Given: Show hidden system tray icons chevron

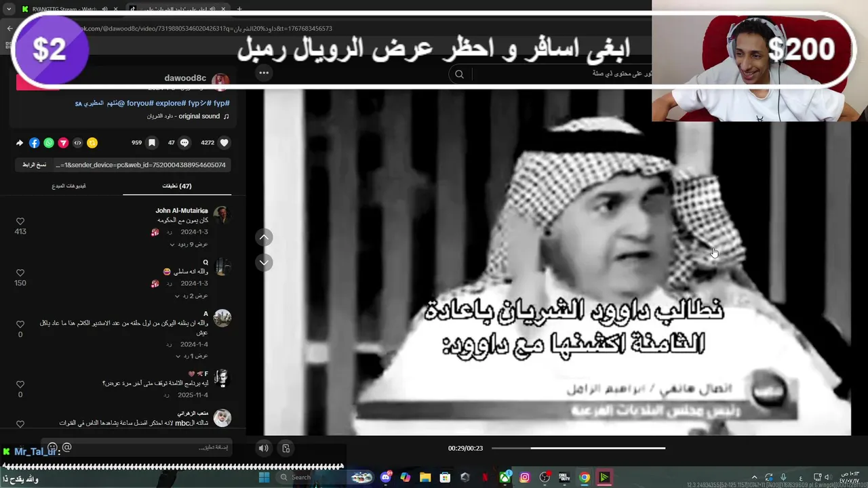Looking at the screenshot, I should (754, 477).
